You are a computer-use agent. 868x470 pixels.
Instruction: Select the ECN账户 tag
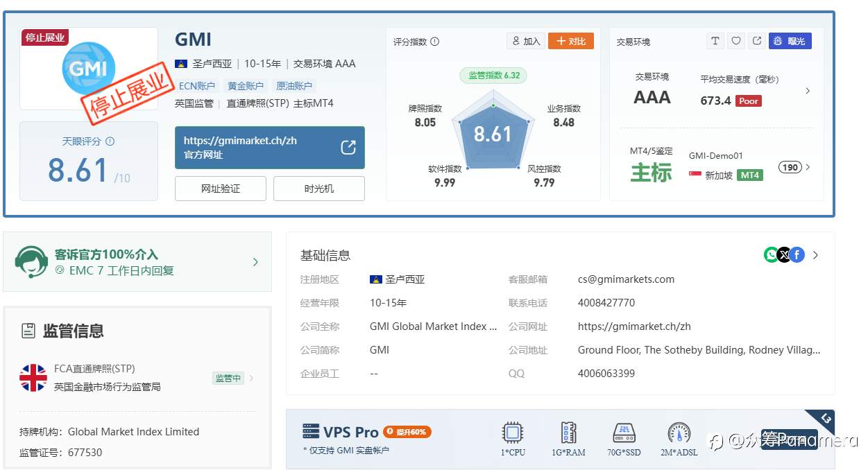point(197,86)
